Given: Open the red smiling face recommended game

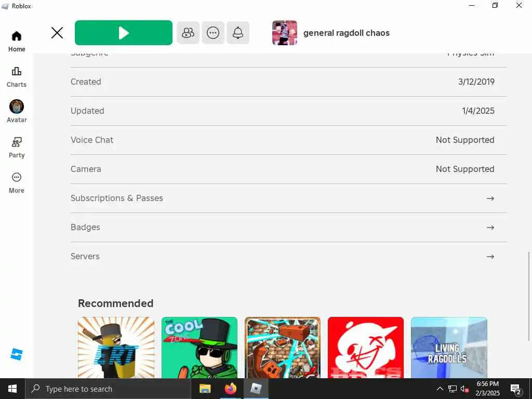Looking at the screenshot, I should click(366, 348).
